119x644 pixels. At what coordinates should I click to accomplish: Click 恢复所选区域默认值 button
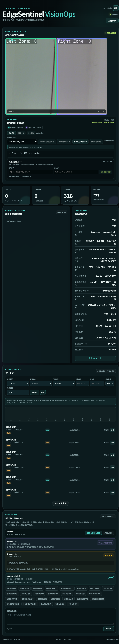(80, 142)
